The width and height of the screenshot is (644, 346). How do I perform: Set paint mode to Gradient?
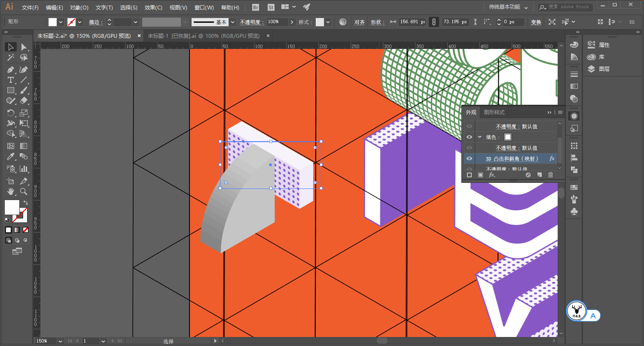(17, 230)
